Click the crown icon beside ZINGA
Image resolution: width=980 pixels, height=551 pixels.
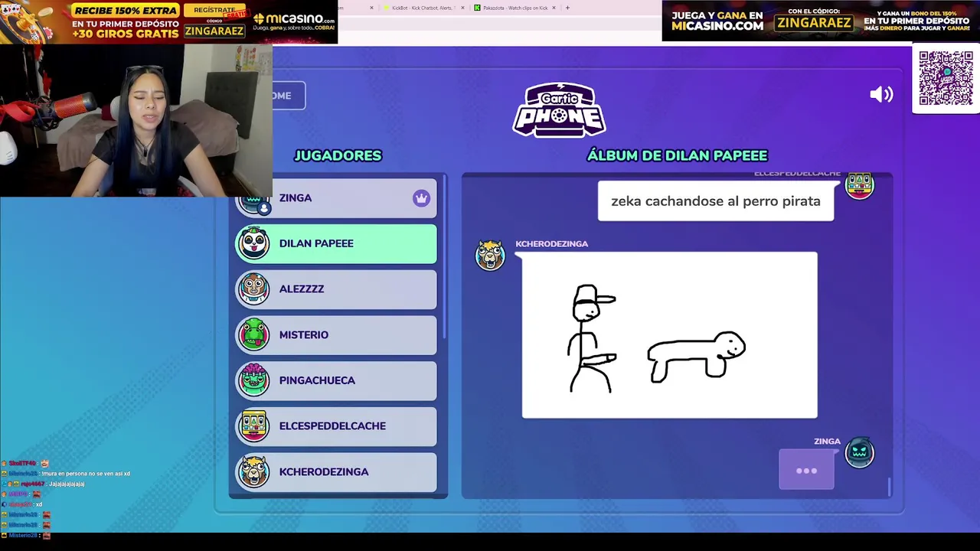point(421,198)
